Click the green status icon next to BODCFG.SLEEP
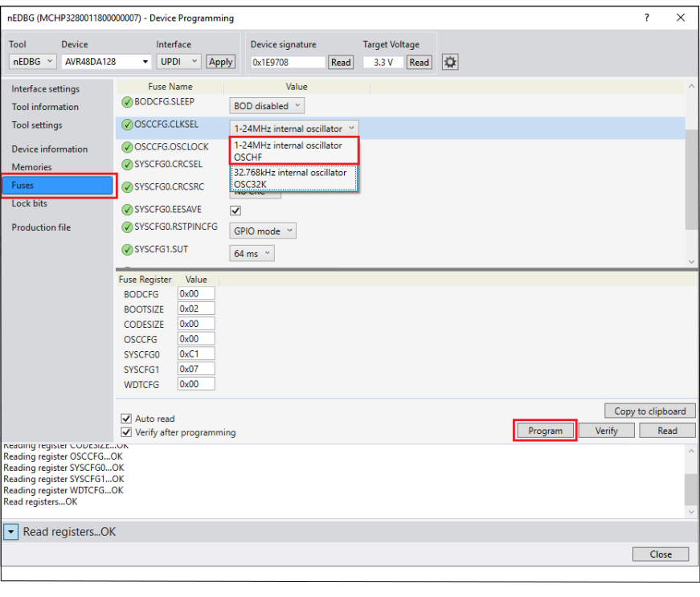Viewport: 700px width, 597px height. point(127,102)
